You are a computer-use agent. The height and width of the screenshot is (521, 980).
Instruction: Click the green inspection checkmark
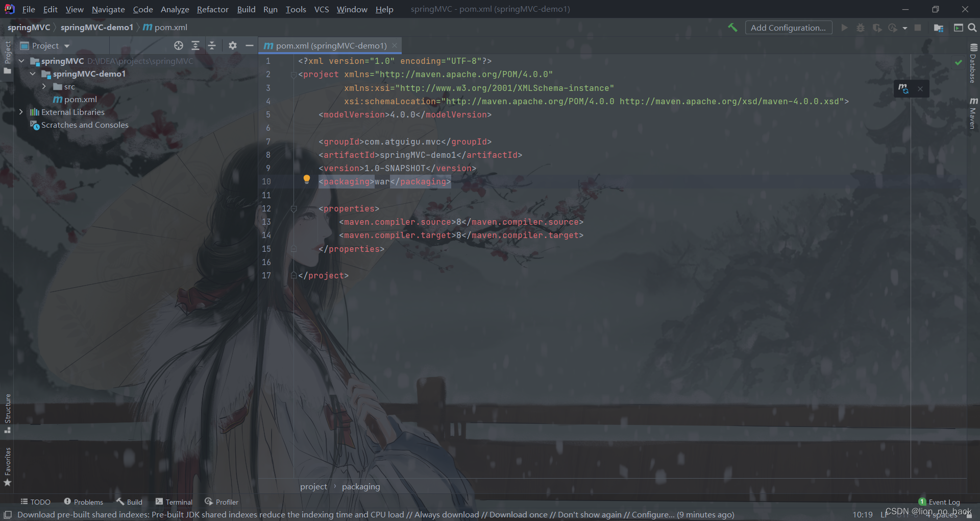(x=959, y=62)
